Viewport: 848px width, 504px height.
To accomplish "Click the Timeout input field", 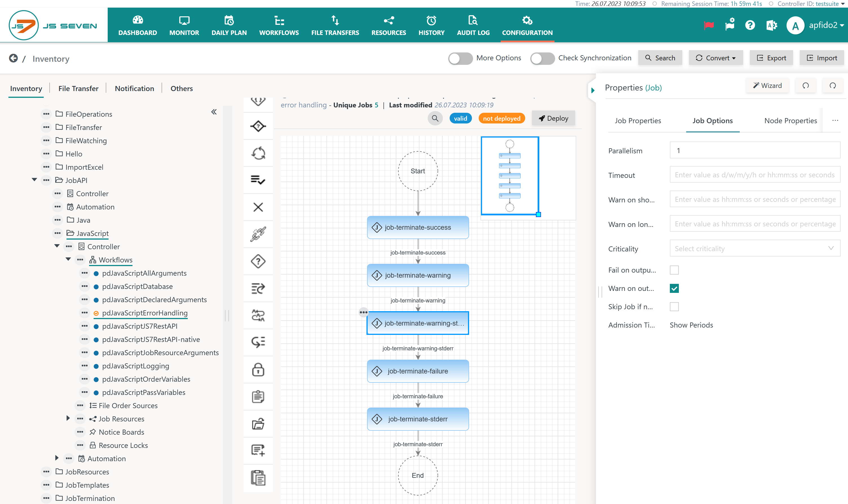I will click(755, 174).
